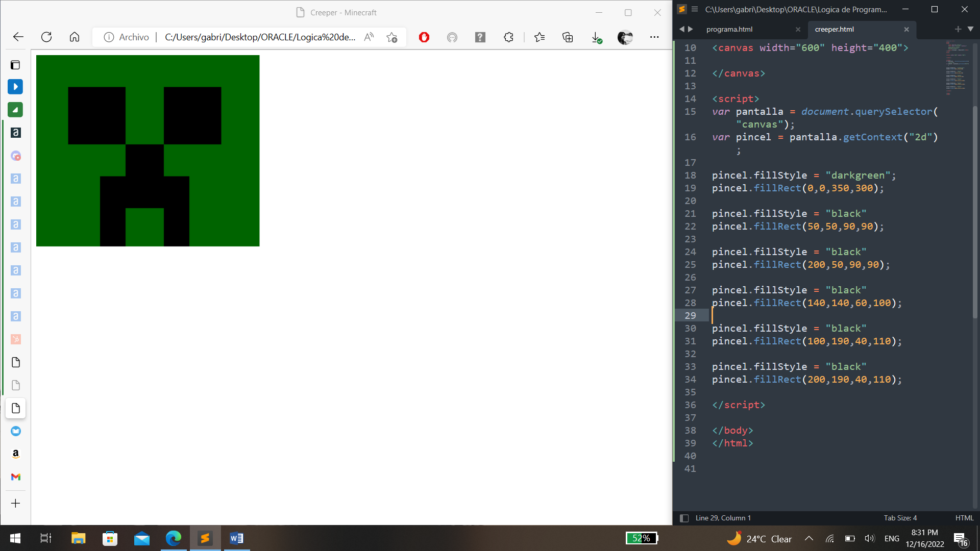Select the orange HubSpot vertical tab
This screenshot has width=980, height=551.
[x=16, y=339]
